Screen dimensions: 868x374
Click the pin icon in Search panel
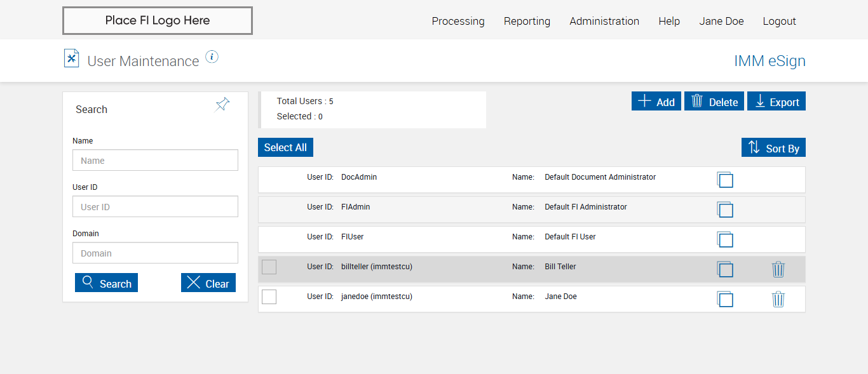click(x=222, y=105)
